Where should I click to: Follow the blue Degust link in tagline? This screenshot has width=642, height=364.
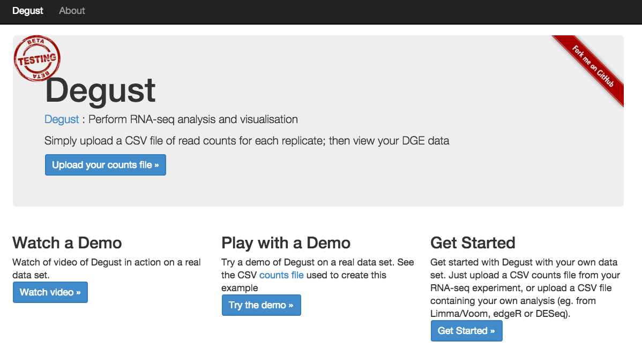pos(62,119)
